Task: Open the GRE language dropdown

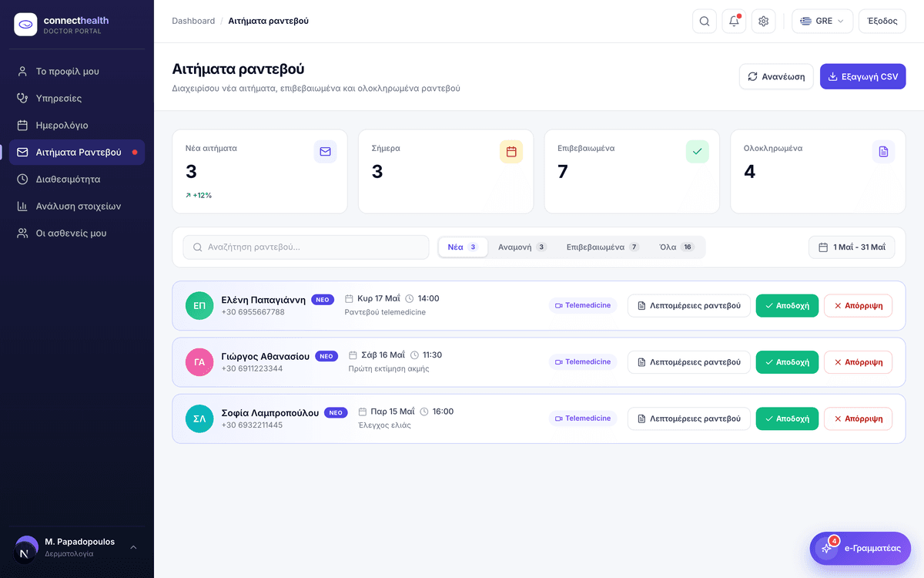Action: point(822,21)
